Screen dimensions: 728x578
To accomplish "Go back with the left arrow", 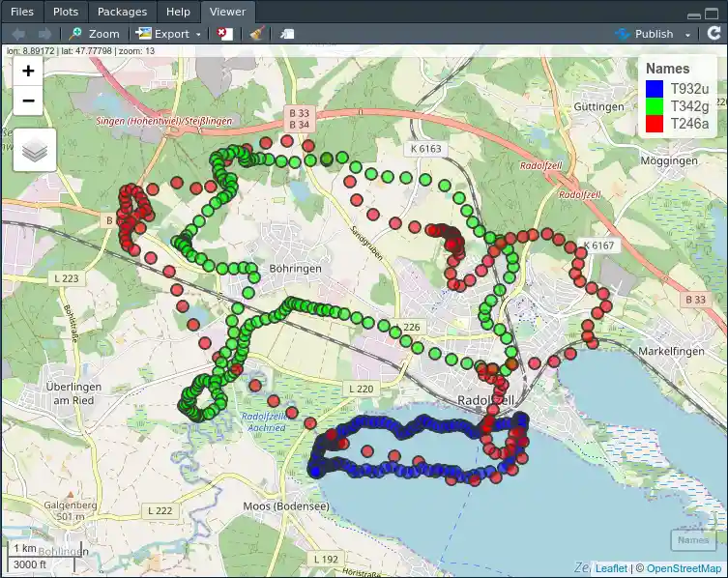I will point(18,34).
